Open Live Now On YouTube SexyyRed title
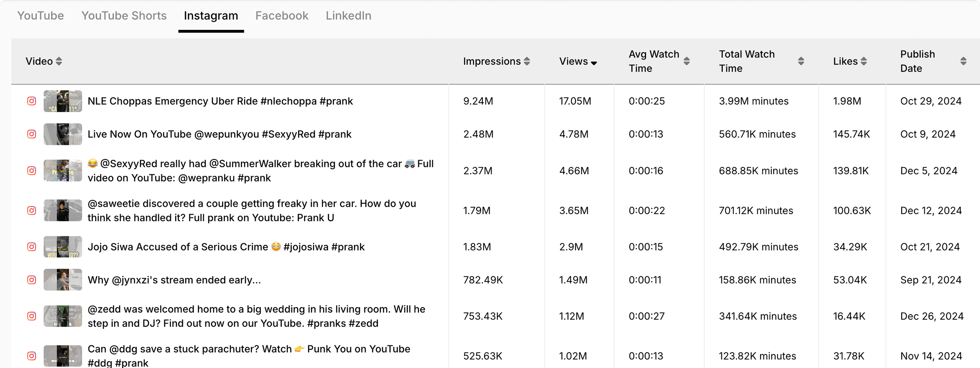The width and height of the screenshot is (980, 368). pyautogui.click(x=219, y=134)
